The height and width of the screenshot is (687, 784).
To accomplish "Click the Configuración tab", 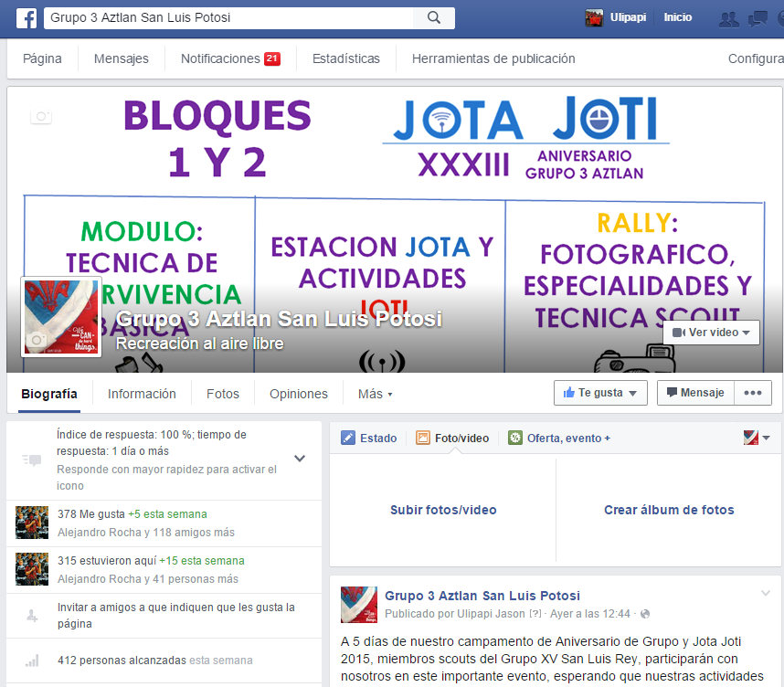I will pyautogui.click(x=756, y=58).
